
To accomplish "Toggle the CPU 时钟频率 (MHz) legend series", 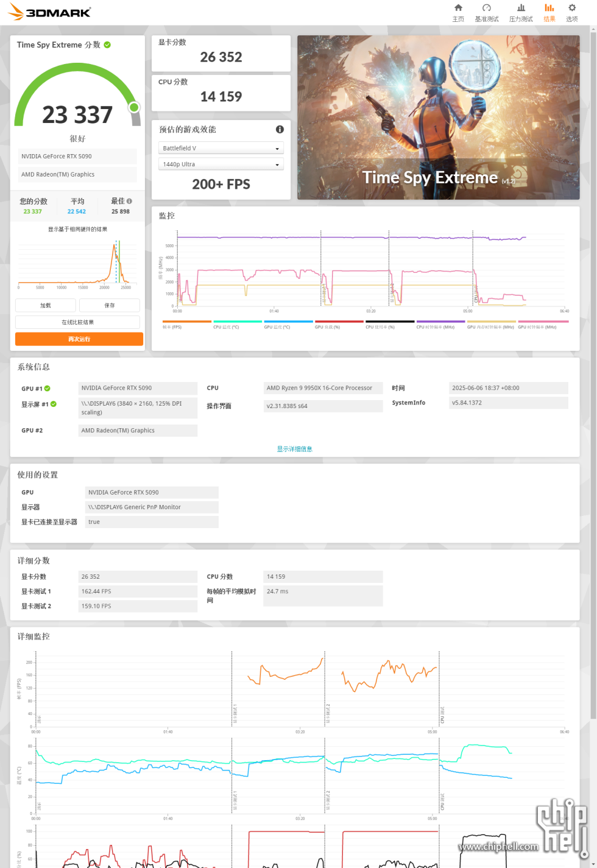I will [440, 324].
